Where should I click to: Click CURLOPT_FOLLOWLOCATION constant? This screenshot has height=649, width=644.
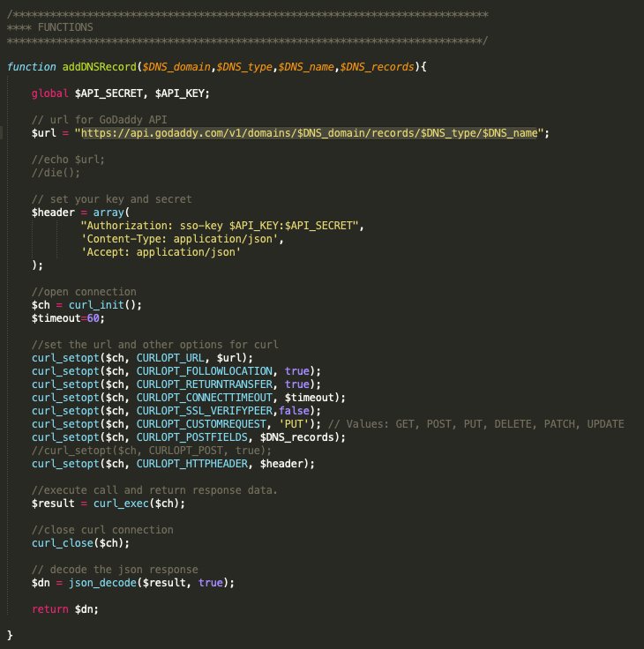205,371
